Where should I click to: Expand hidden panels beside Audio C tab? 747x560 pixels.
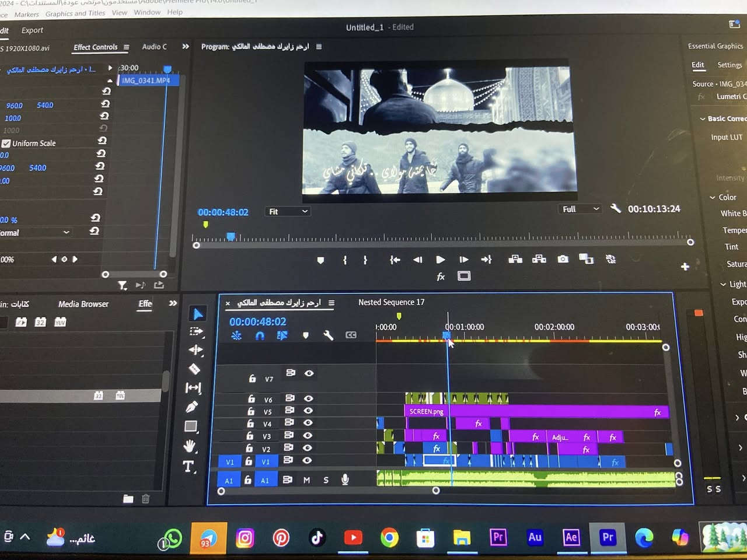click(x=186, y=47)
